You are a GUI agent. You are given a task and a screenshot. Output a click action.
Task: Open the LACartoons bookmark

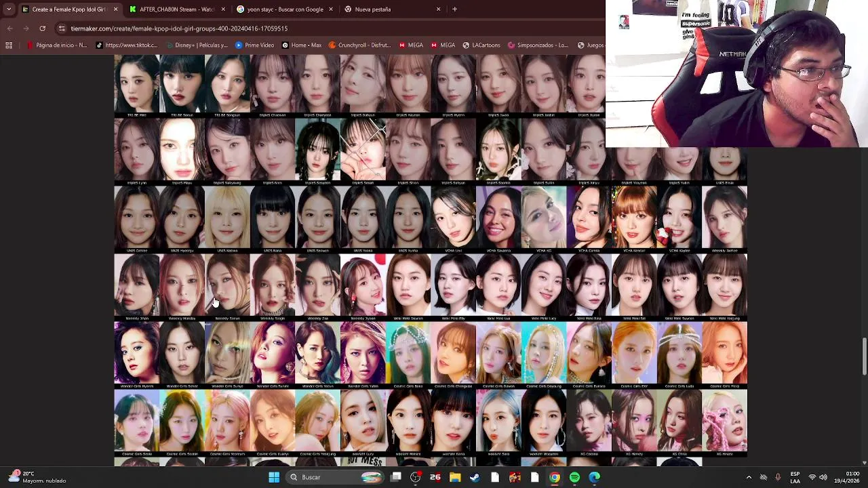coord(481,45)
